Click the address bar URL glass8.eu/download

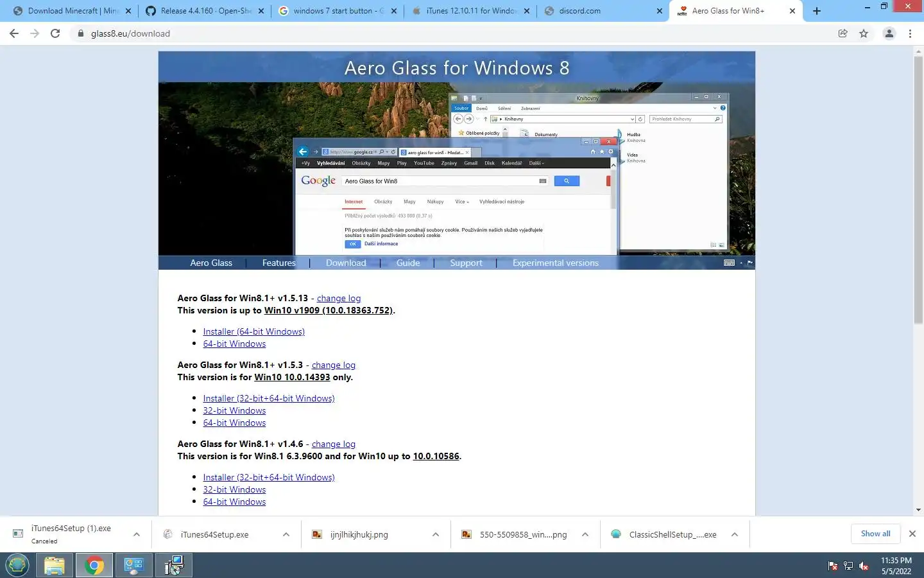point(130,33)
